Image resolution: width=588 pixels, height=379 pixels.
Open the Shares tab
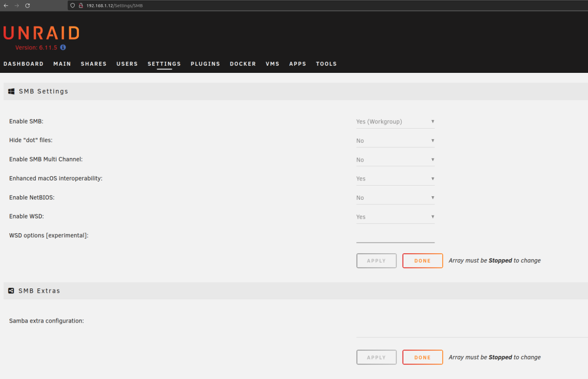[93, 63]
